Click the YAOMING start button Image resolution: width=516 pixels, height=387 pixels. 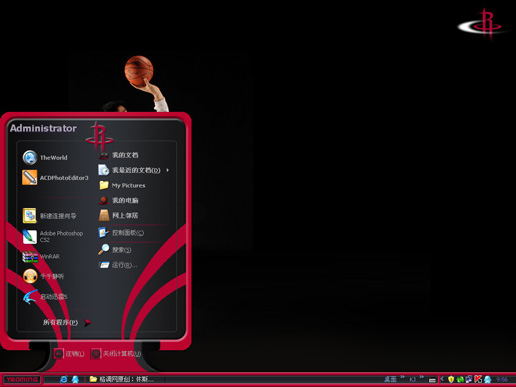[22, 379]
